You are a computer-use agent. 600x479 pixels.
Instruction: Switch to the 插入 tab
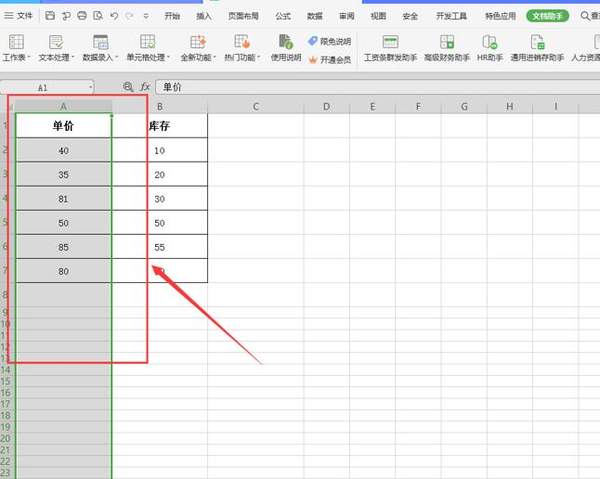[204, 16]
